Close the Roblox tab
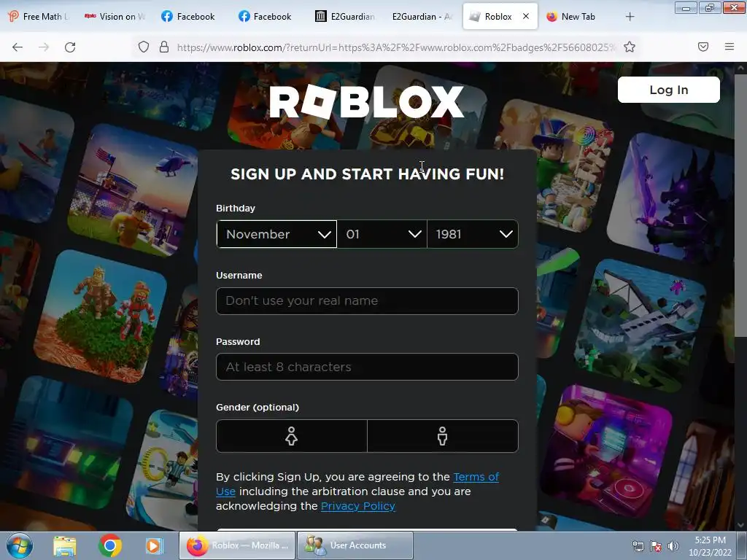The image size is (747, 560). click(526, 16)
